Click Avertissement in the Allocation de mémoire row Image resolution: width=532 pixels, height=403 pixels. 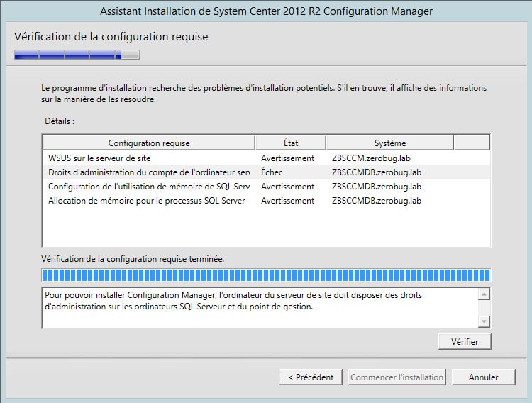pyautogui.click(x=287, y=201)
